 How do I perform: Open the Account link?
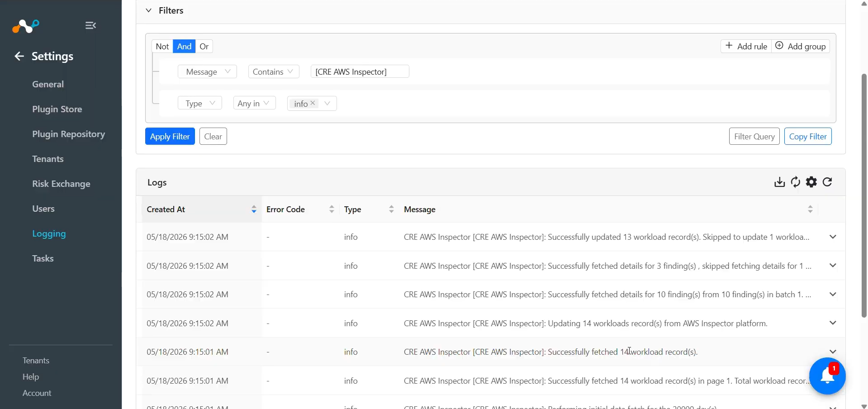(37, 393)
